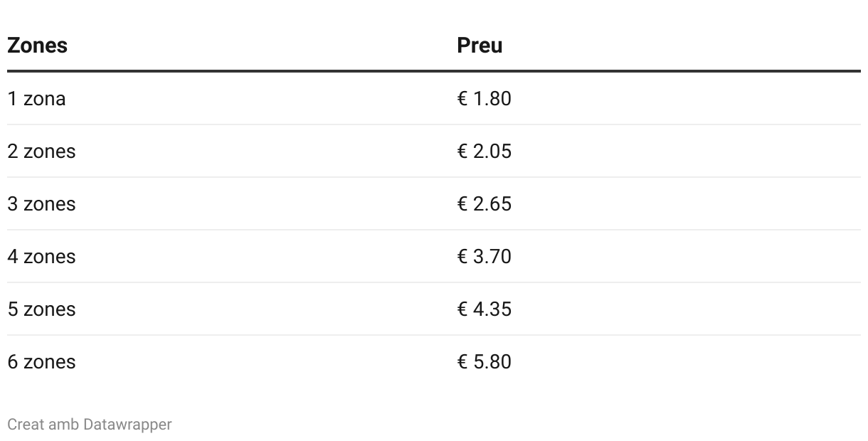
Task: Click the € 5.80 price
Action: [484, 362]
